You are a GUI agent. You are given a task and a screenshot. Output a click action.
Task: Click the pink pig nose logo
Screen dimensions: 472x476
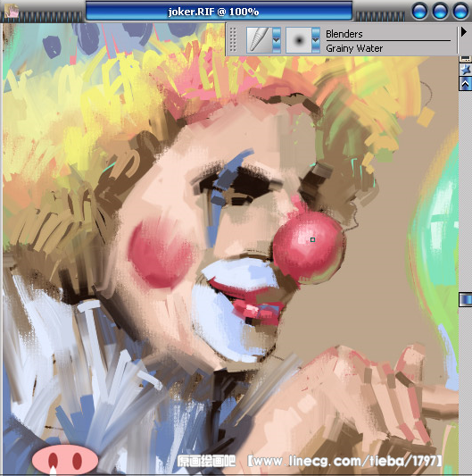[x=65, y=460]
